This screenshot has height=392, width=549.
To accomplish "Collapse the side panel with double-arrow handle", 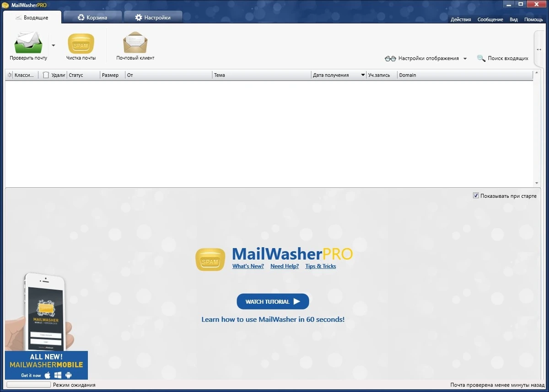I will pyautogui.click(x=539, y=49).
